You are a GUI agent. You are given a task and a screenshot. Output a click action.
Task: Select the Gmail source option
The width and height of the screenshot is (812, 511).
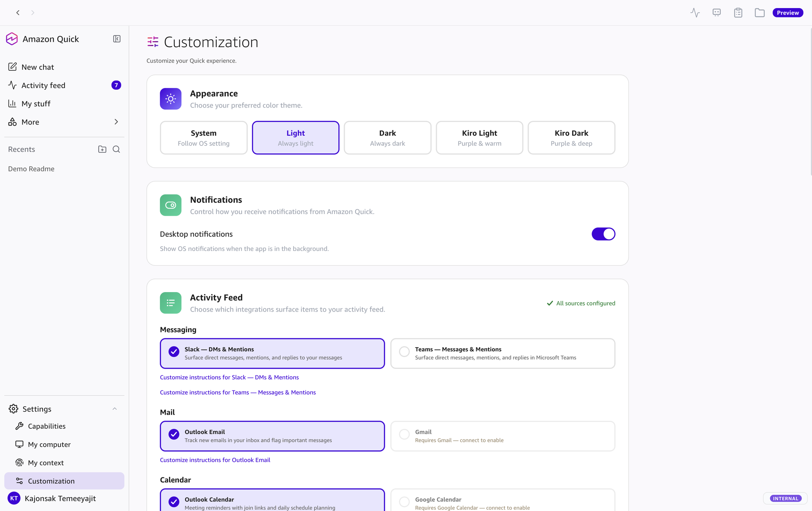coord(503,436)
